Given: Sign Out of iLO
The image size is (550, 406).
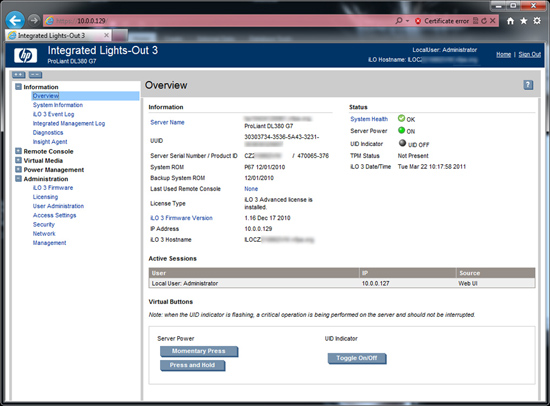Looking at the screenshot, I should click(529, 54).
